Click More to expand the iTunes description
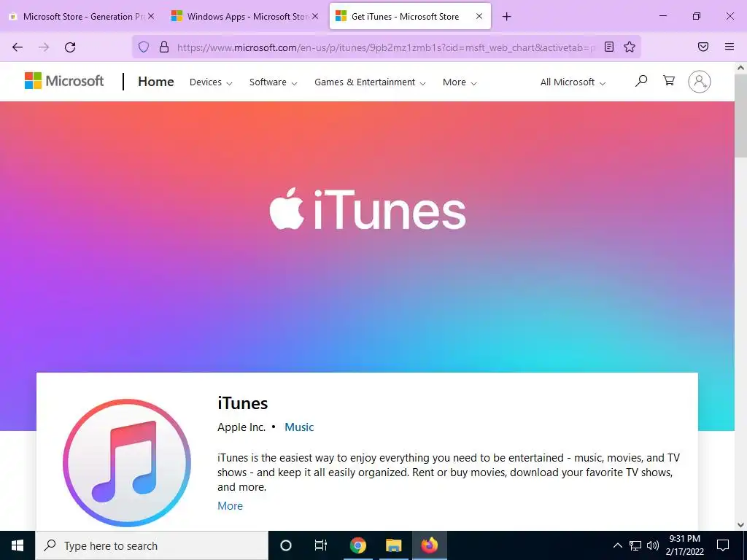Image resolution: width=747 pixels, height=560 pixels. (x=230, y=506)
